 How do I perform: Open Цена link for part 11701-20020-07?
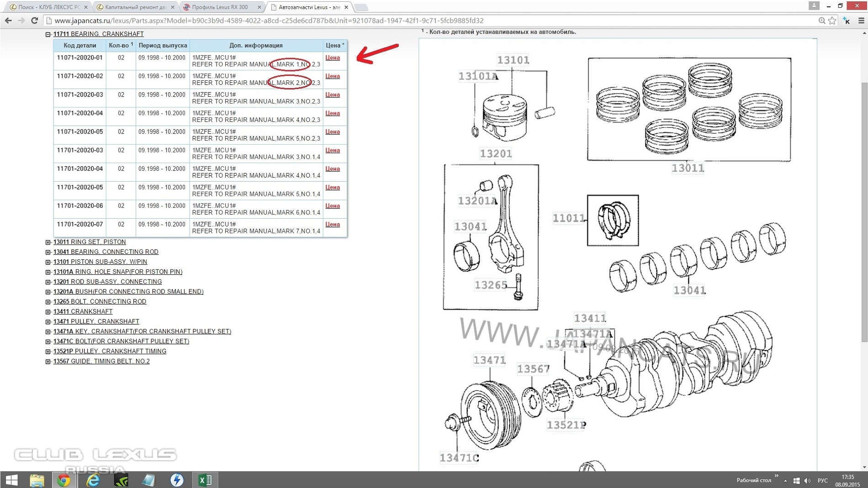pos(333,225)
